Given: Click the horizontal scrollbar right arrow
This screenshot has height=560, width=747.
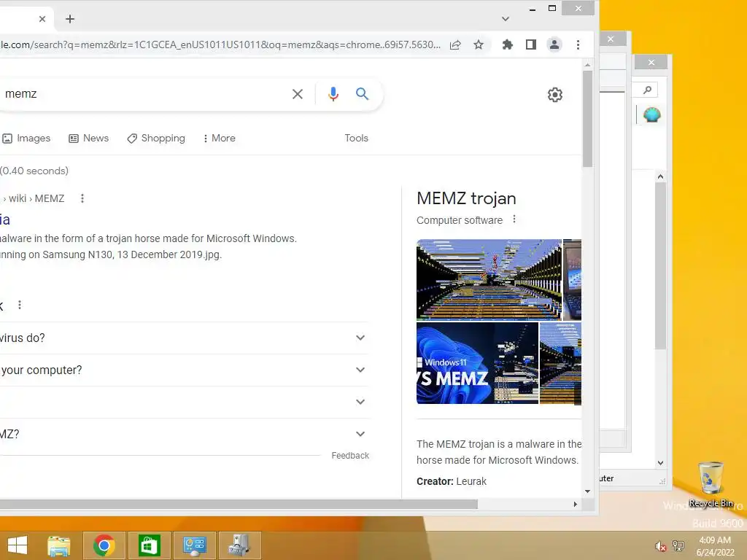Looking at the screenshot, I should [x=575, y=505].
